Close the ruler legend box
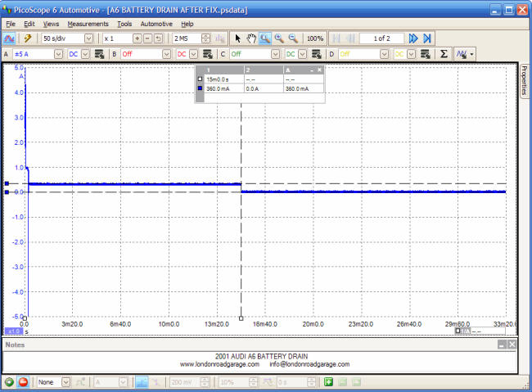 click(320, 70)
